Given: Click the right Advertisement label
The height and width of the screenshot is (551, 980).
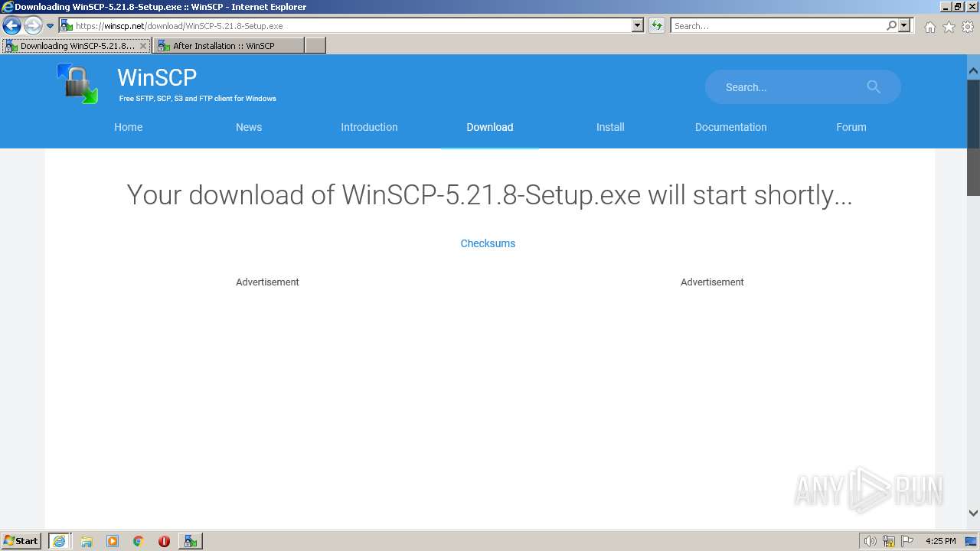Looking at the screenshot, I should click(712, 282).
